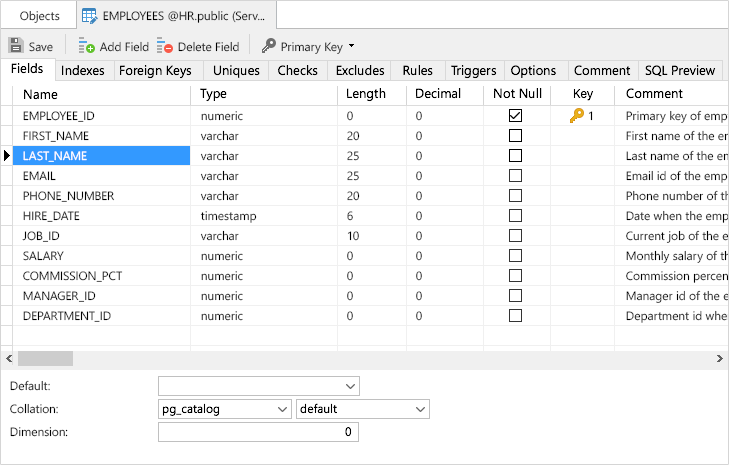Go to the Excludes tab
Viewport: 729px width, 465px height.
pyautogui.click(x=360, y=71)
